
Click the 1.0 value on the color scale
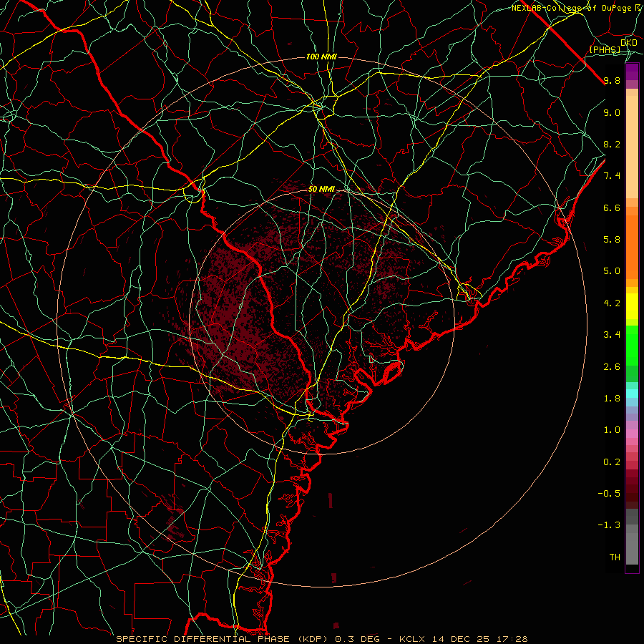[x=612, y=430]
